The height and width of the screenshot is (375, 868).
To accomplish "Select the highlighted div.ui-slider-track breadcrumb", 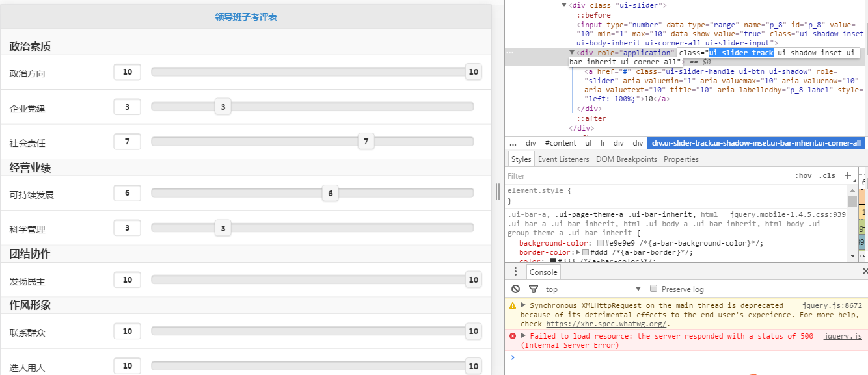I will pos(756,143).
